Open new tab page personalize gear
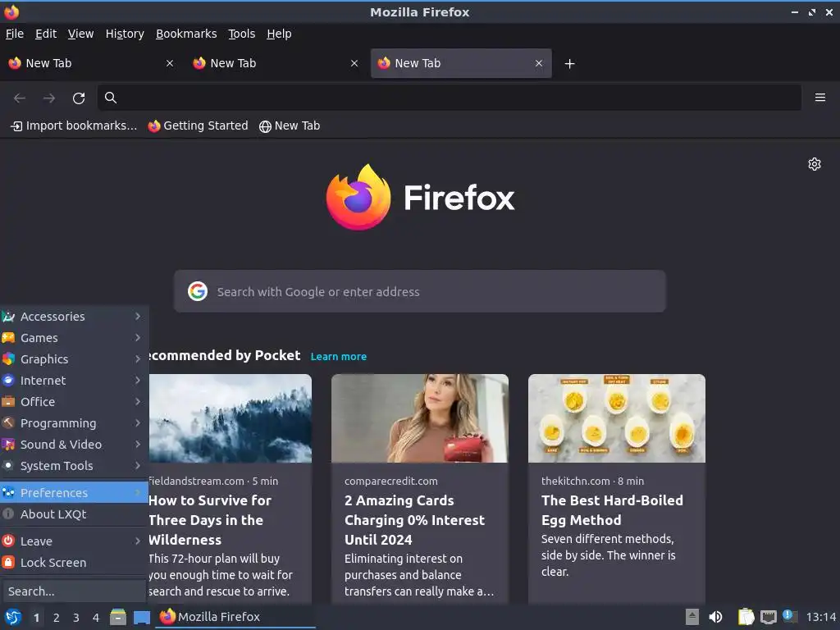 815,164
